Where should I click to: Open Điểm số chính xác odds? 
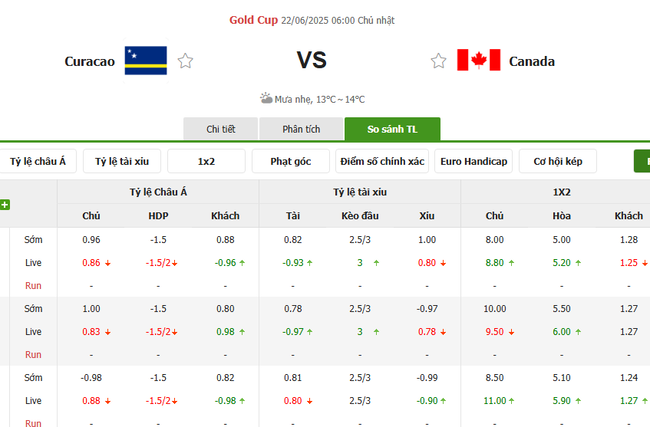tap(382, 161)
